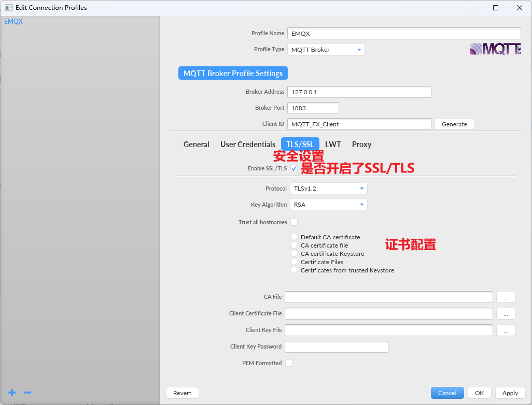
Task: Open the Proxy tab
Action: (x=362, y=144)
